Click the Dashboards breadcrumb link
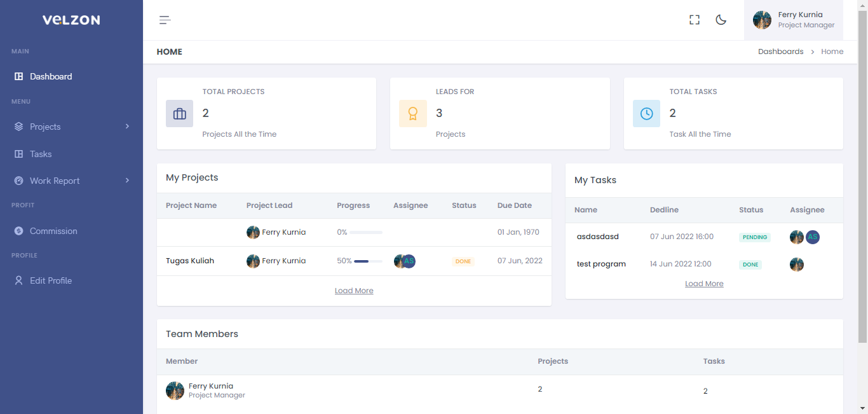 (780, 52)
